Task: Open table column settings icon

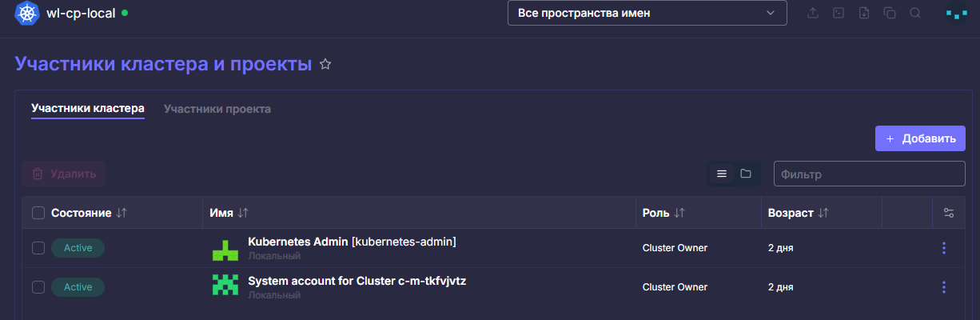Action: (949, 213)
